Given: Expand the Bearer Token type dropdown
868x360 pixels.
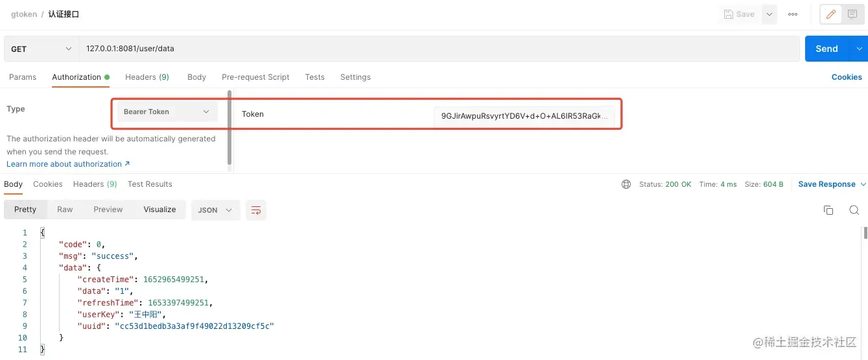Looking at the screenshot, I should tap(167, 112).
